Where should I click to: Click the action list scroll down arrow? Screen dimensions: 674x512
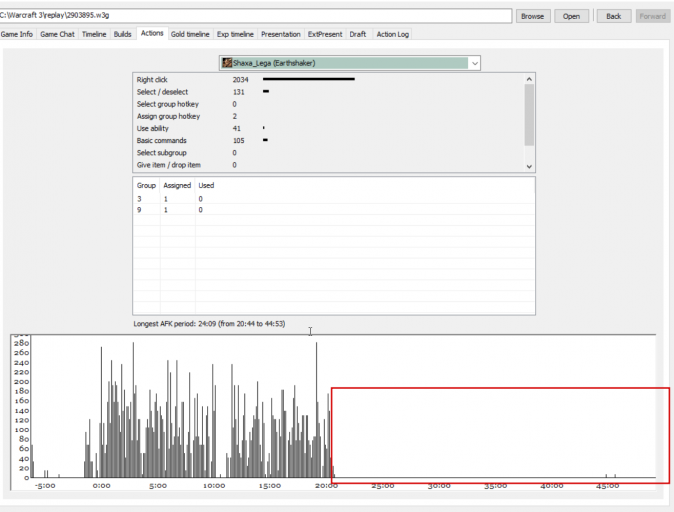529,166
